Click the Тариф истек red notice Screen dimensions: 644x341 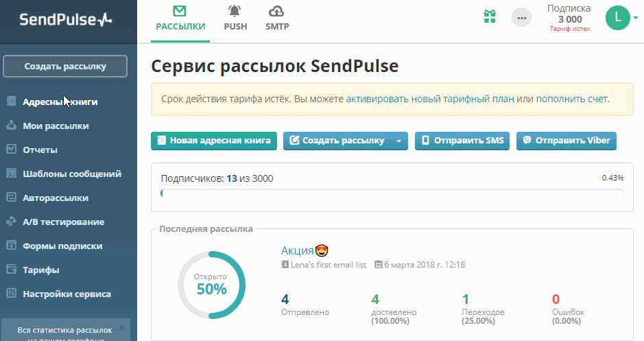tap(570, 29)
